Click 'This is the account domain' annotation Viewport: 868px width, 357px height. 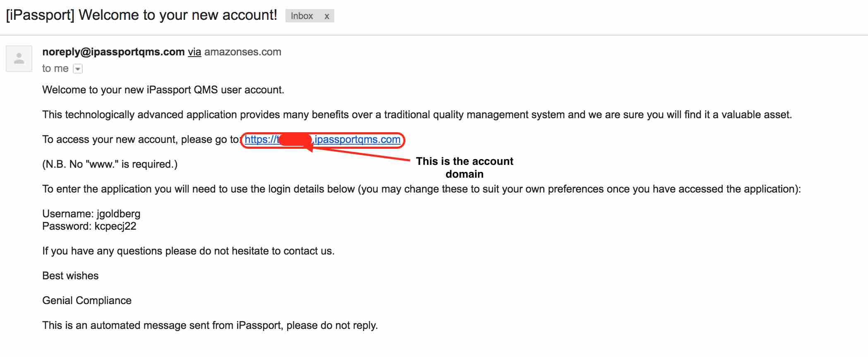tap(464, 167)
